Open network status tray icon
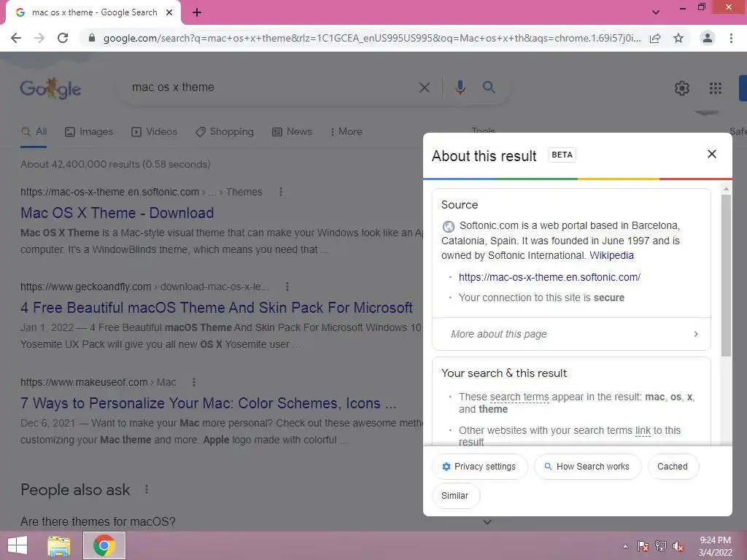Image resolution: width=747 pixels, height=560 pixels. [661, 546]
